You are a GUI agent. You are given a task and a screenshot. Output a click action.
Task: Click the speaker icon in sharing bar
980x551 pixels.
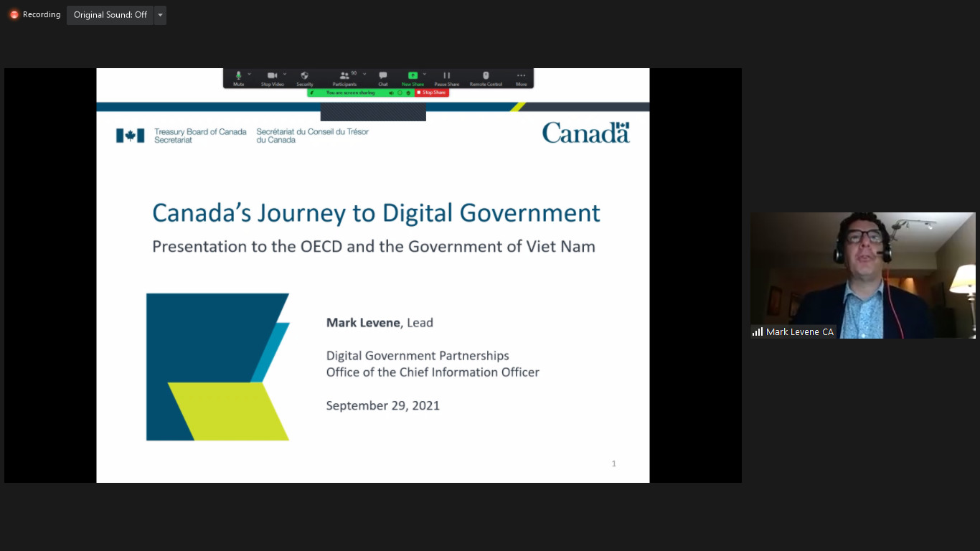click(392, 93)
